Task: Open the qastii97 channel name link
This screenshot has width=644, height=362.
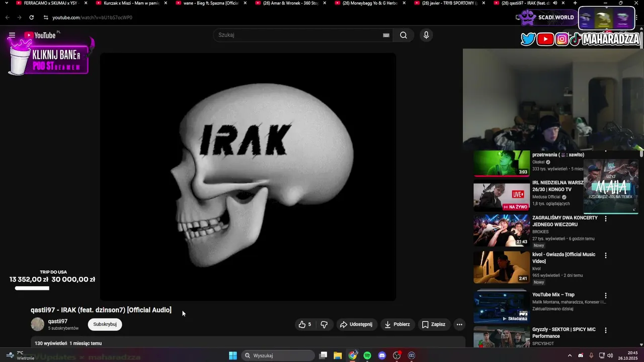Action: (x=58, y=321)
